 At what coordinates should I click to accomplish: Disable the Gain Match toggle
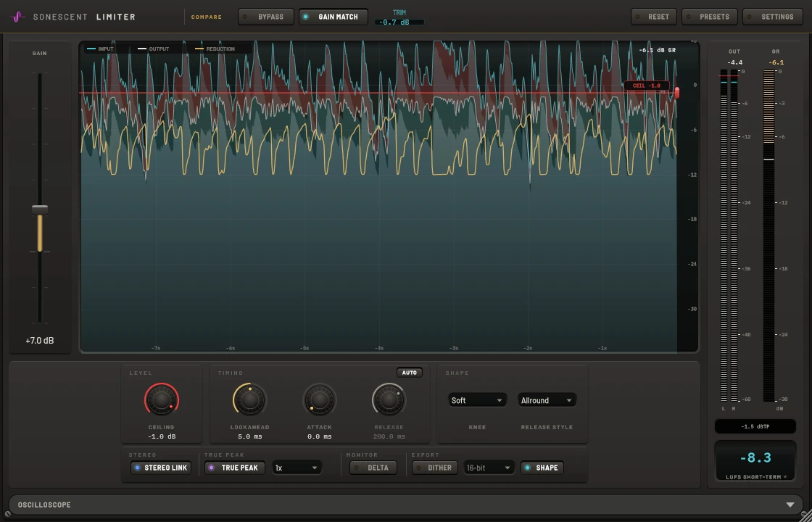click(333, 17)
